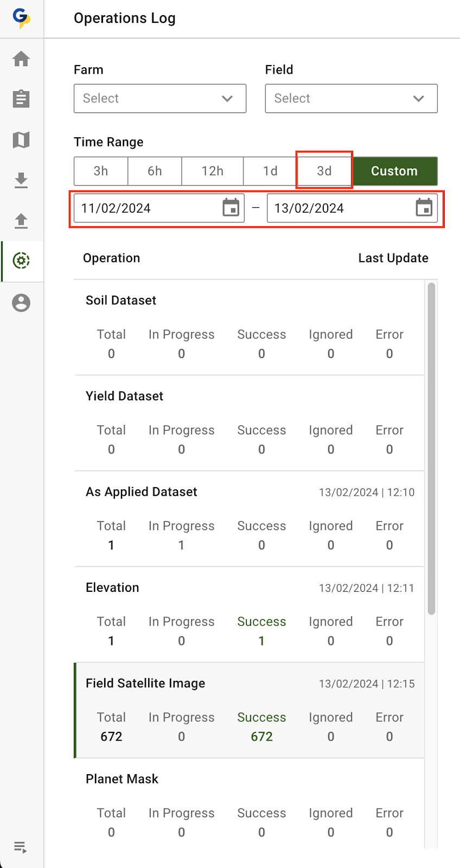Screen dimensions: 460x868
Task: Select the Field Satellite Image row
Action: [x=250, y=710]
